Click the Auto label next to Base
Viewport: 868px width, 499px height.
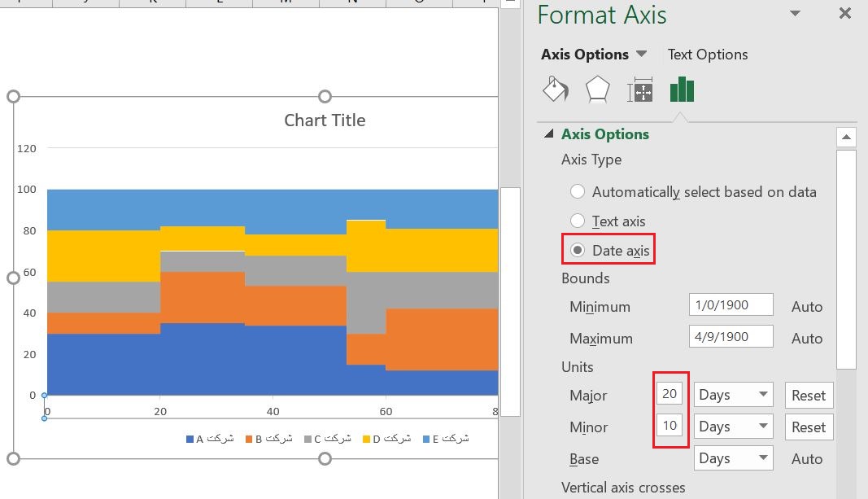(x=806, y=458)
